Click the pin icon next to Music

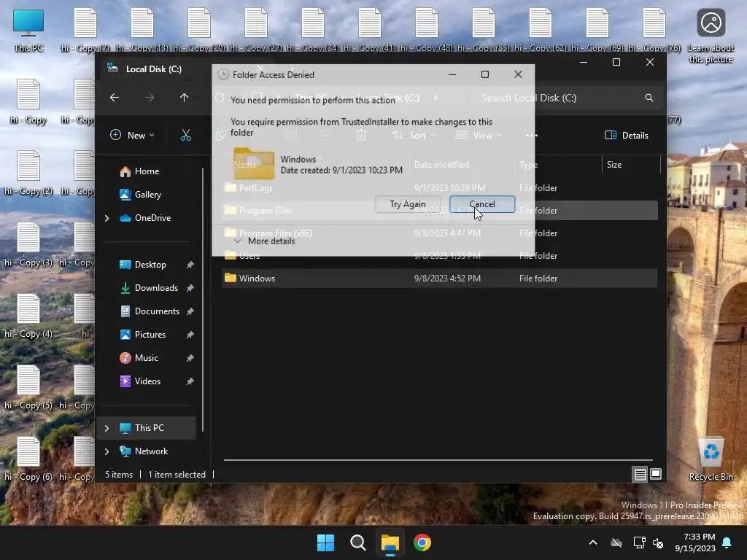pos(190,358)
